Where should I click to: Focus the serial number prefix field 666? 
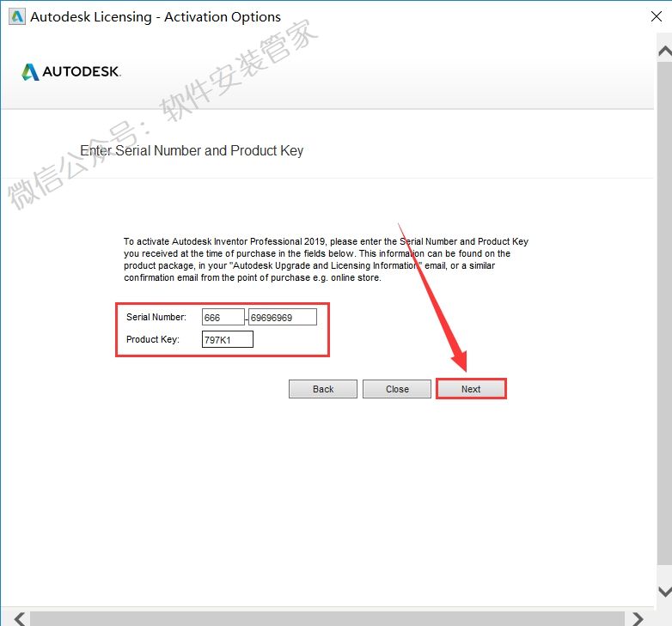tap(223, 317)
